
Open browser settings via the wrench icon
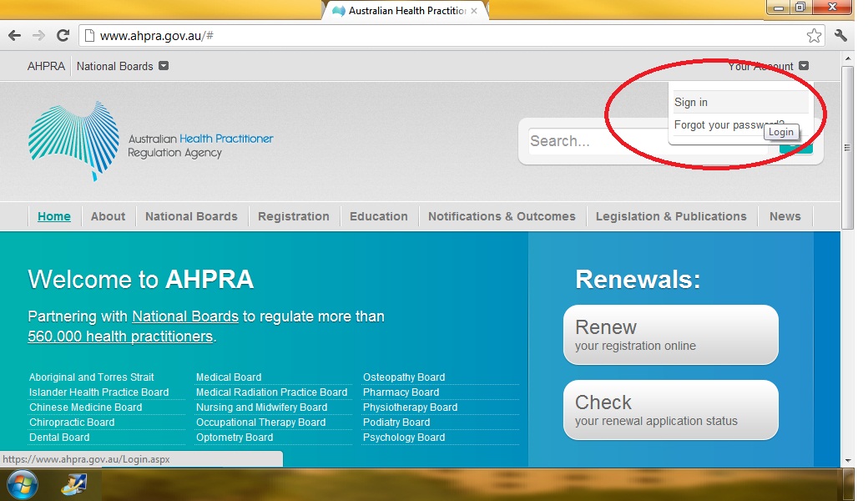point(840,35)
